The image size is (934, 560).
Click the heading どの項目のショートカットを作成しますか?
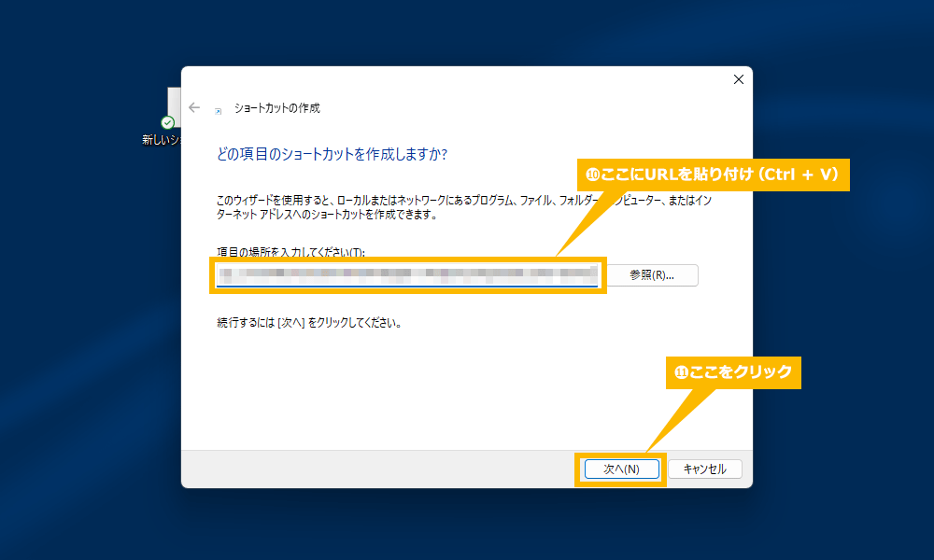332,154
